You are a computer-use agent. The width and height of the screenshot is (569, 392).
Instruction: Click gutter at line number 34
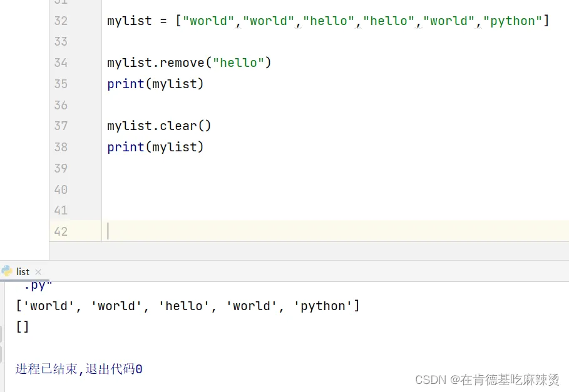click(61, 63)
